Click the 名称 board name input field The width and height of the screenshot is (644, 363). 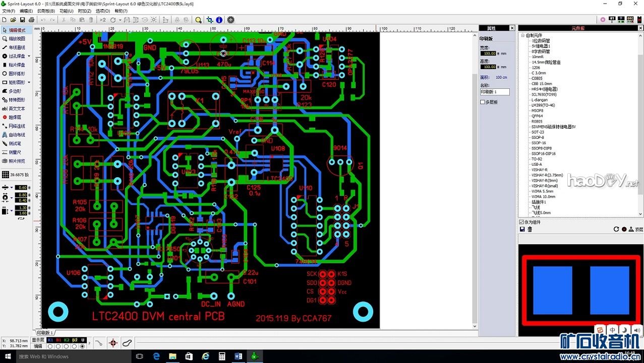pos(494,92)
